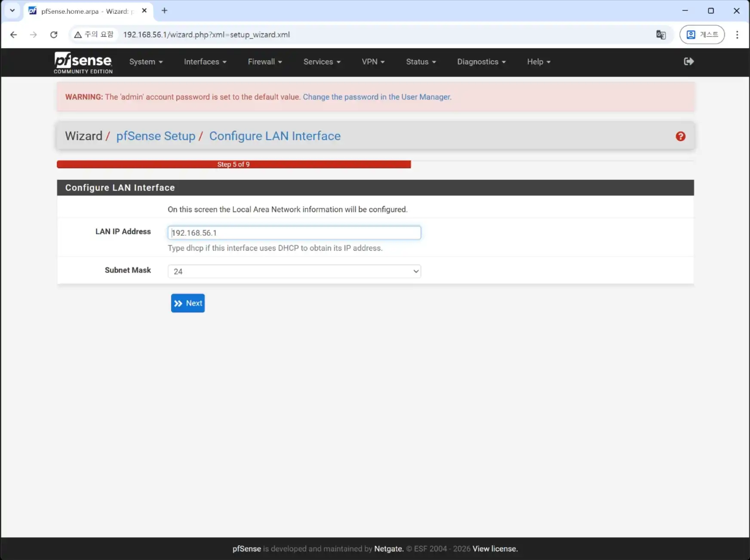Open a new browser tab with plus icon
The height and width of the screenshot is (560, 750).
click(x=164, y=11)
